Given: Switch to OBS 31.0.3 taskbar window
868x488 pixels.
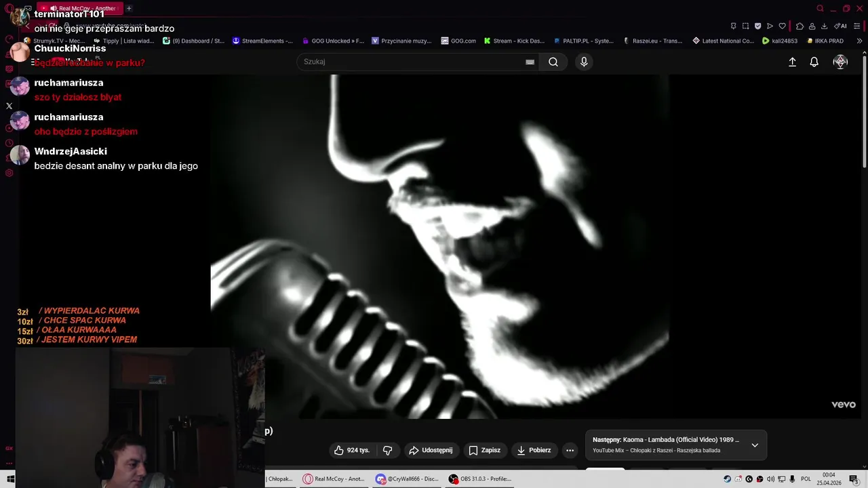Looking at the screenshot, I should click(x=481, y=479).
